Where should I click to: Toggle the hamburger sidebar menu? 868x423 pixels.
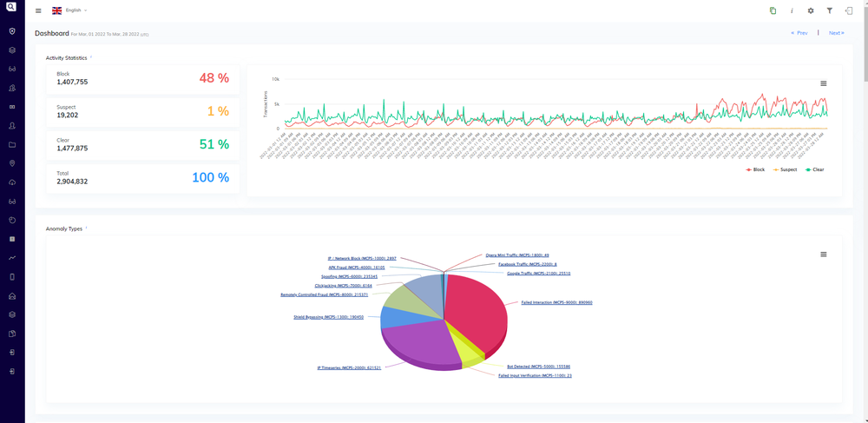(38, 10)
